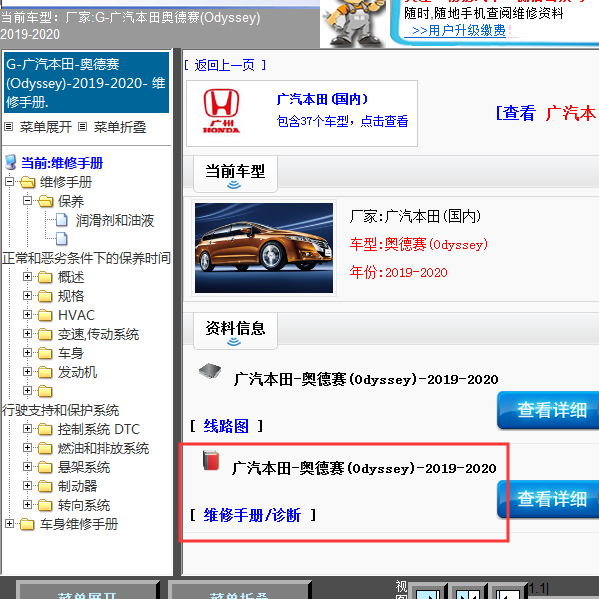
Task: Expand the 行驶支持和保护系统 folder
Action: 28,390
